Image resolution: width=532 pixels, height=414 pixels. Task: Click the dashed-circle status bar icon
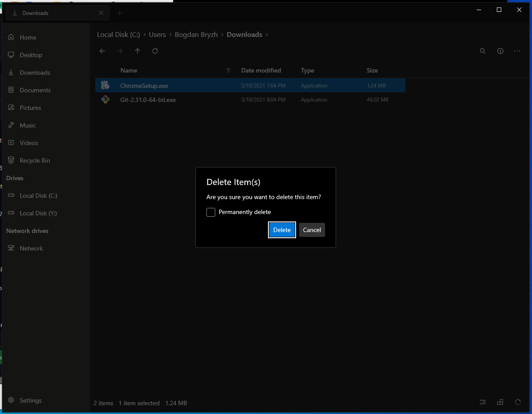point(518,402)
